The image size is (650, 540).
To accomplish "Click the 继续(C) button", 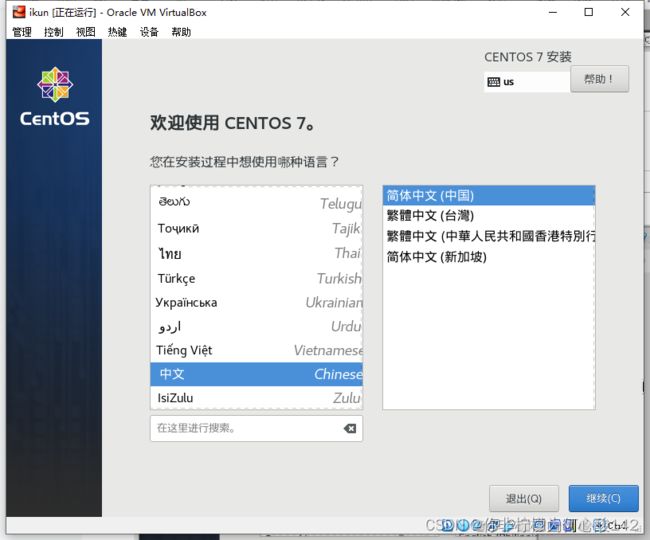I will [x=604, y=499].
